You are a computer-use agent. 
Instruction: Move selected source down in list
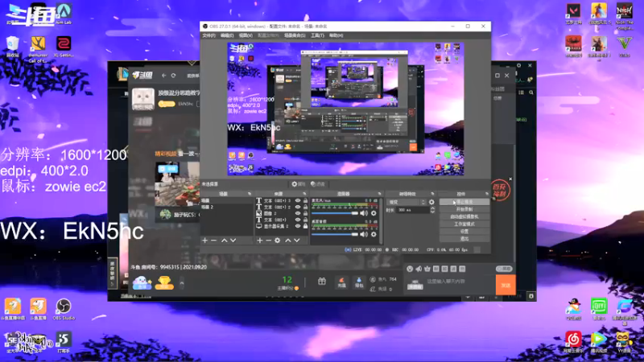296,241
